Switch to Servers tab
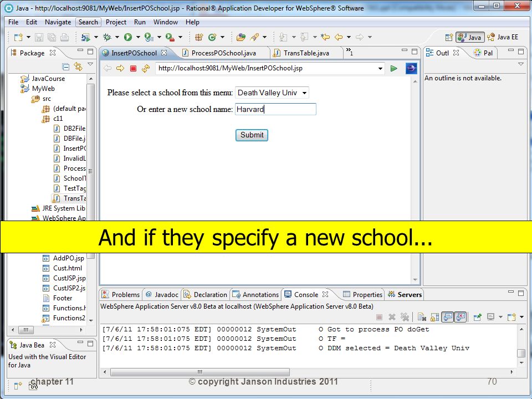 pos(405,294)
